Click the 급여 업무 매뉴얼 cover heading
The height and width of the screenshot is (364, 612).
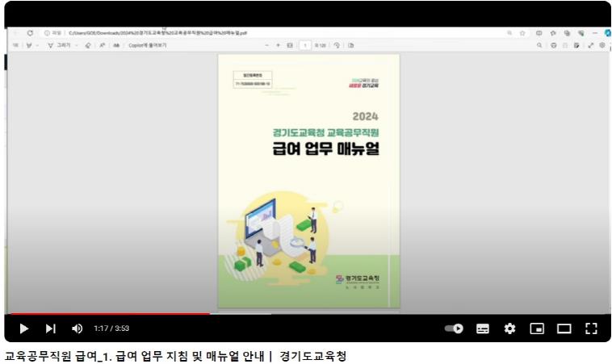click(326, 149)
